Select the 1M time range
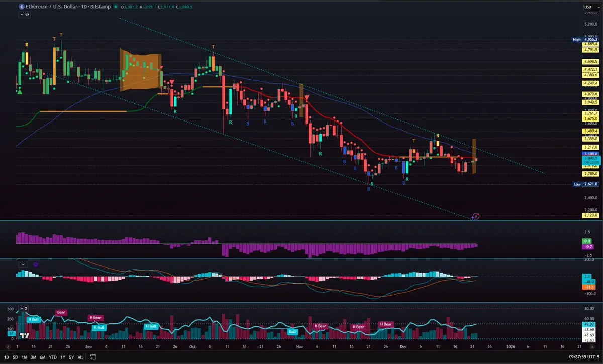This screenshot has height=364, width=603. pyautogui.click(x=24, y=357)
